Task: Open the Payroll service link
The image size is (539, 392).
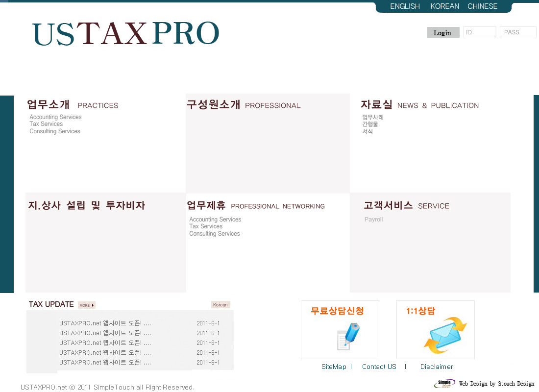Action: pos(373,220)
